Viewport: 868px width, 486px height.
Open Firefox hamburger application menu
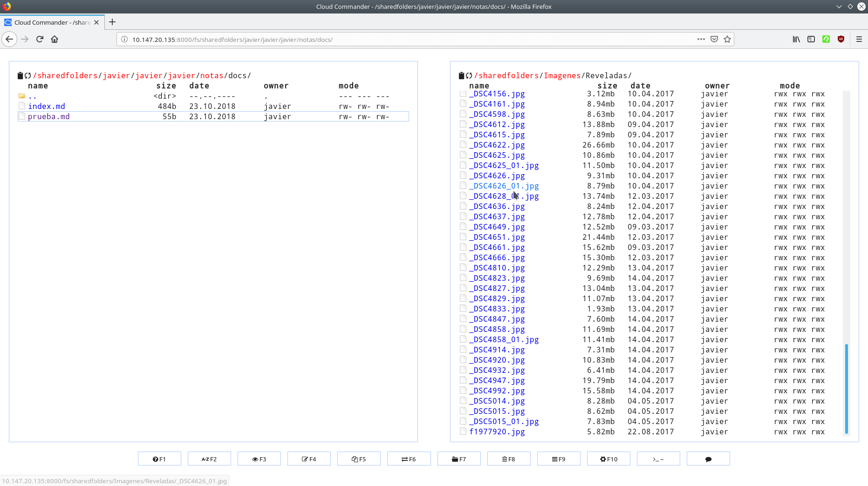click(859, 40)
